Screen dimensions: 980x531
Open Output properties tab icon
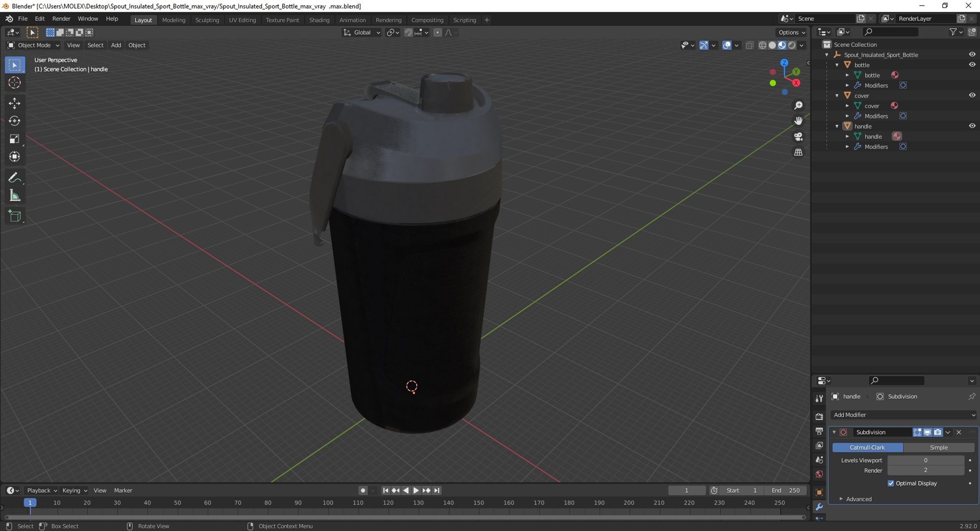(819, 431)
